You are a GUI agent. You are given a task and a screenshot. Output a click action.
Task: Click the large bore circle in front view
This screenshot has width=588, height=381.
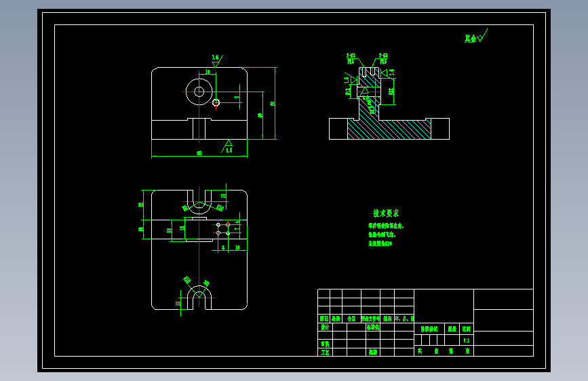pos(199,92)
